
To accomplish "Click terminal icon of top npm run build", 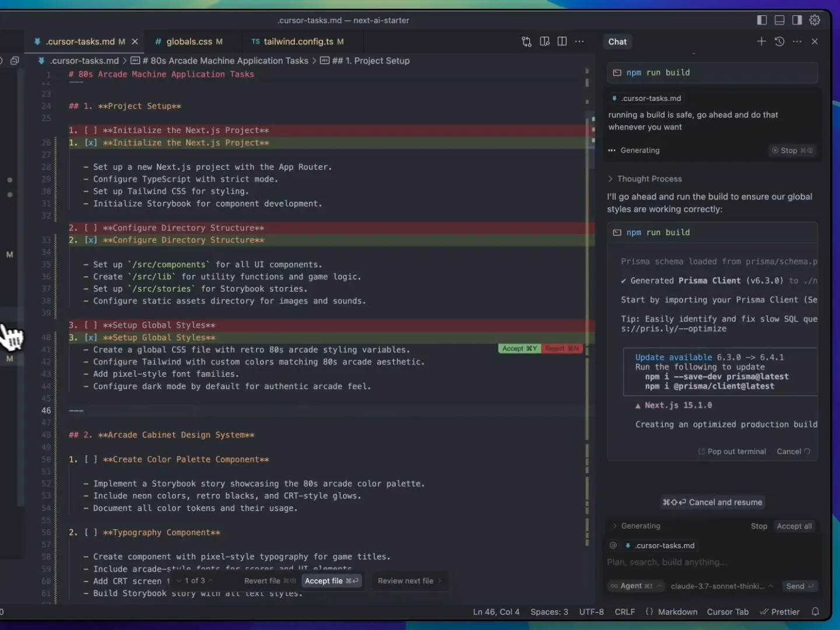I will 617,73.
